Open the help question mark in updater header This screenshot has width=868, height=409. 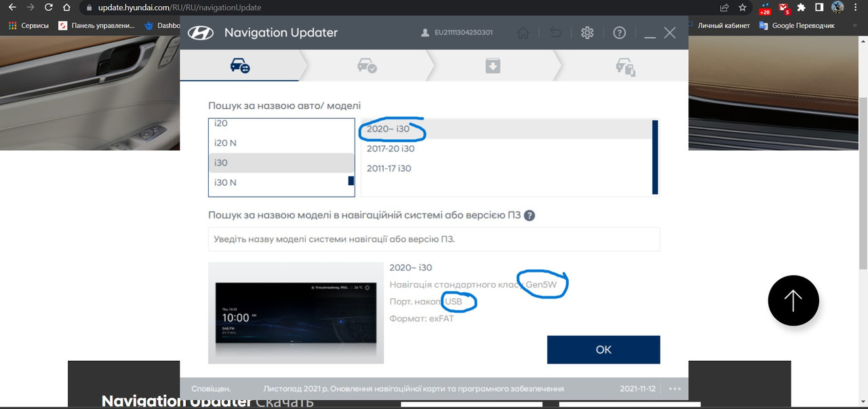tap(619, 33)
